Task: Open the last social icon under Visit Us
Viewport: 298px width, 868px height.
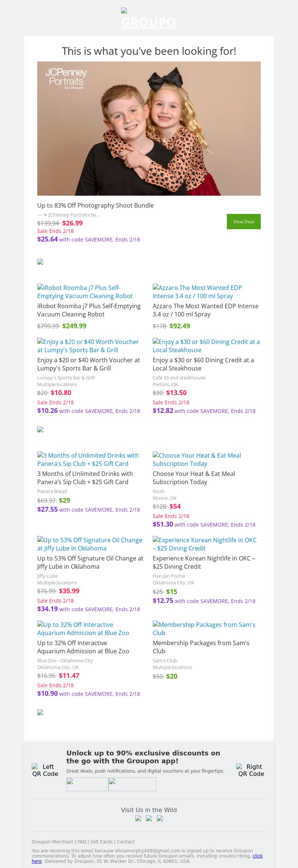Action: (160, 818)
